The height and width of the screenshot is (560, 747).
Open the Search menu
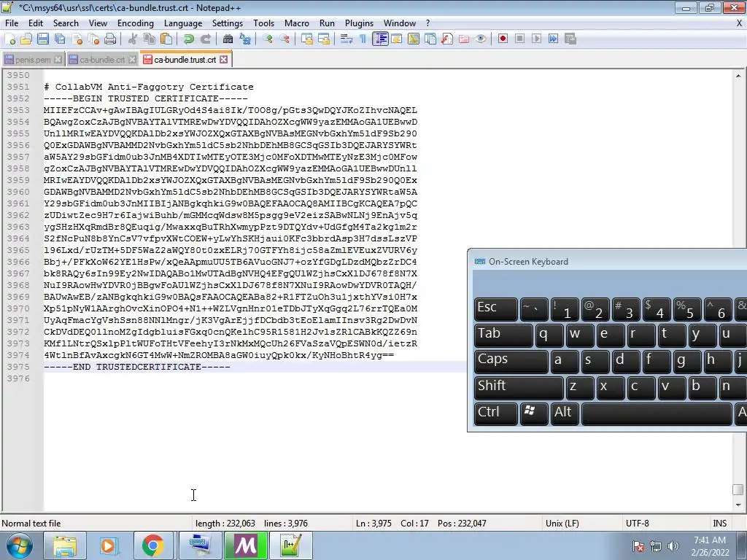click(66, 23)
